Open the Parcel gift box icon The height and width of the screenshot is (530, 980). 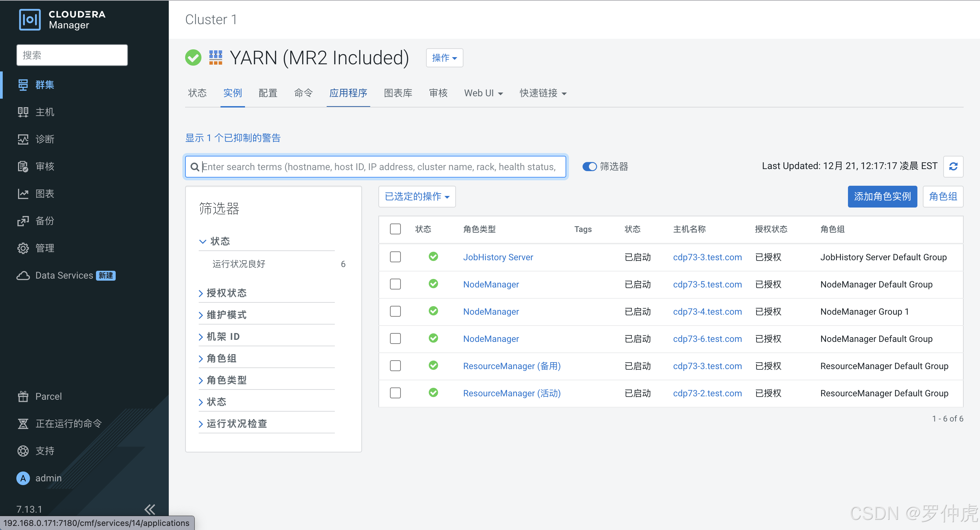click(23, 396)
